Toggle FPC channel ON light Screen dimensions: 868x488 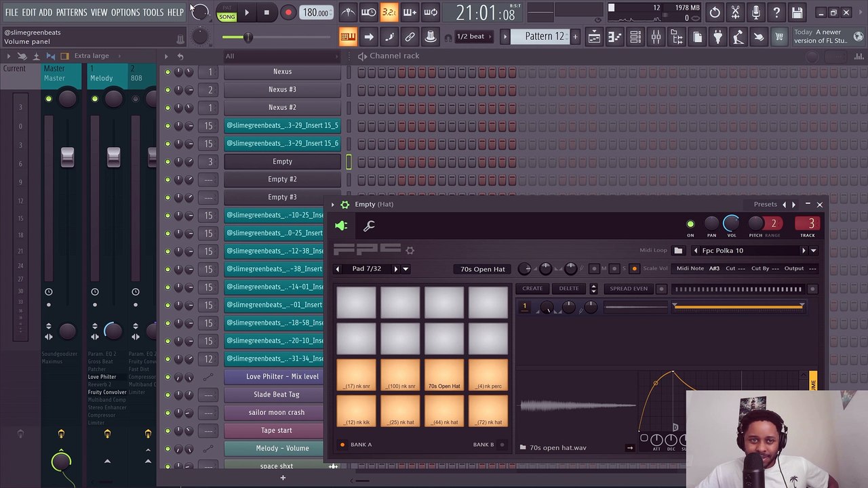tap(690, 224)
